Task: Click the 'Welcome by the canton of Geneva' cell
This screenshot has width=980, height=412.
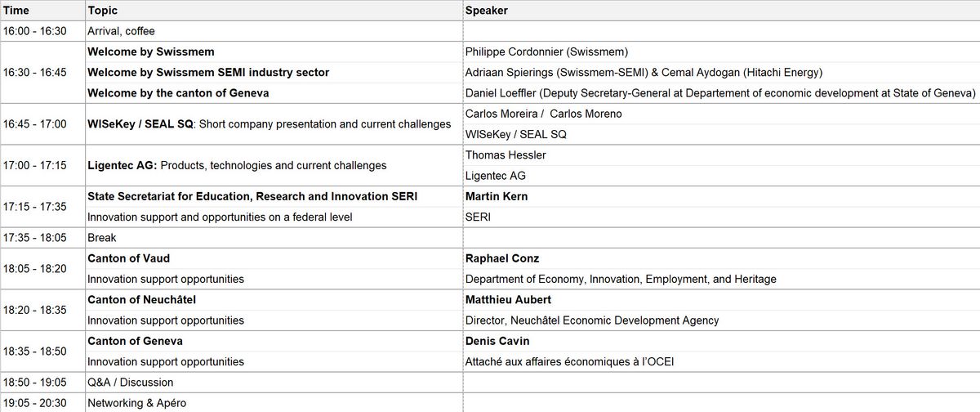Action: tap(178, 93)
